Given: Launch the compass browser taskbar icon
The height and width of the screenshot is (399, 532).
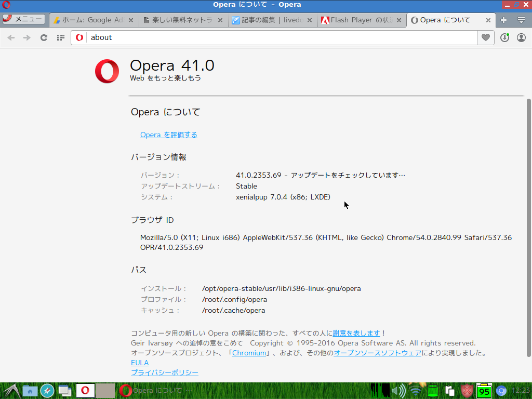Looking at the screenshot, I should [x=47, y=391].
